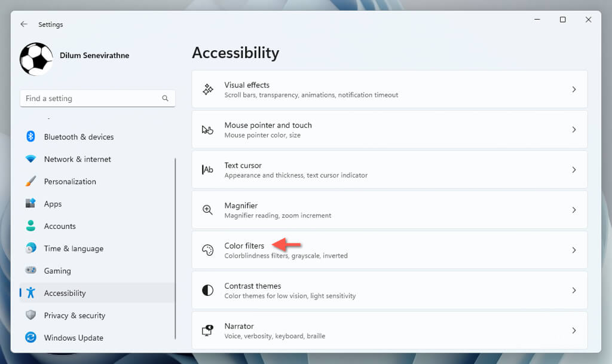Expand the Magnifier row chevron

pos(574,210)
